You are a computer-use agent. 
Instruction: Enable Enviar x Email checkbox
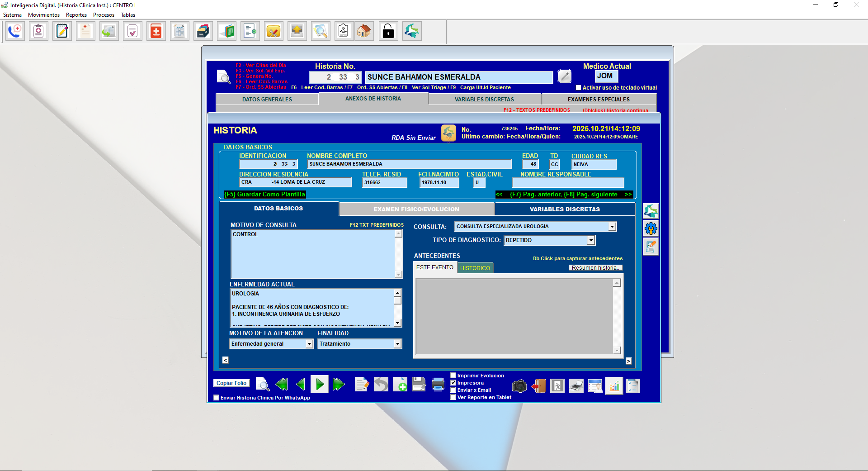click(453, 390)
